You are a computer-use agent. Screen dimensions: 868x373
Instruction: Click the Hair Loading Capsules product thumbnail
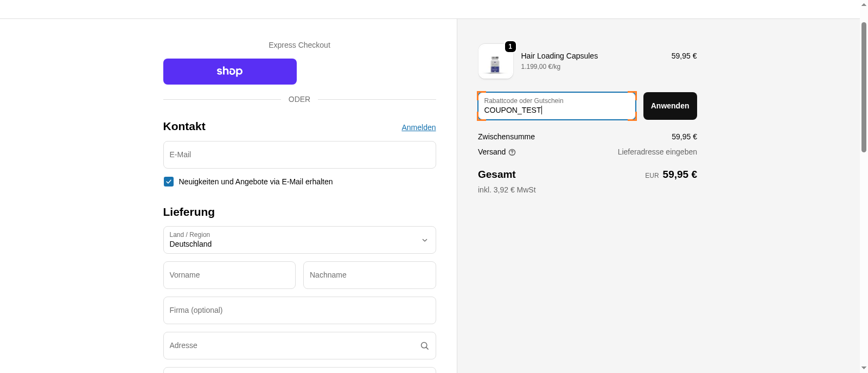(495, 62)
